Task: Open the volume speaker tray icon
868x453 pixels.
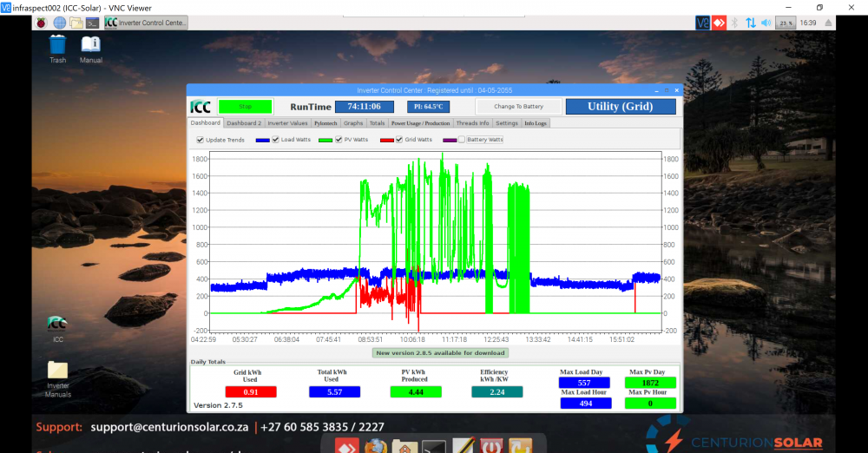Action: (766, 23)
